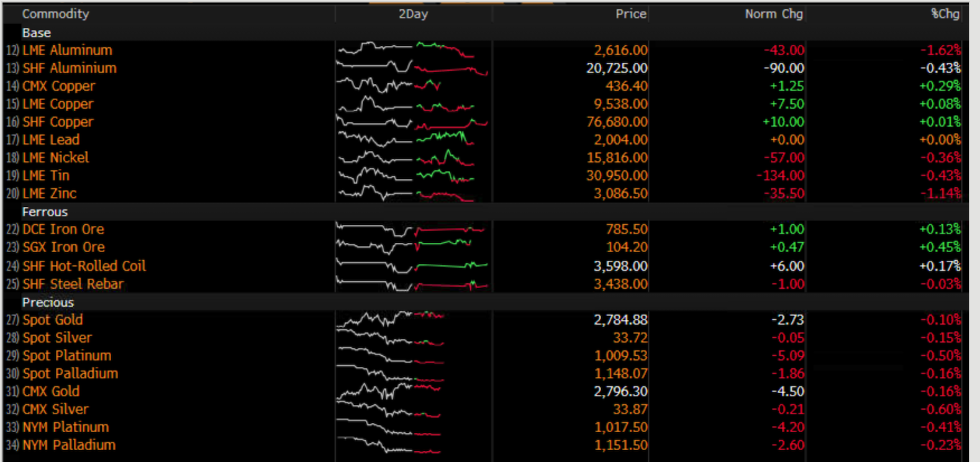Select CMX Copper percent change +0.29%
The height and width of the screenshot is (462, 980).
(940, 86)
